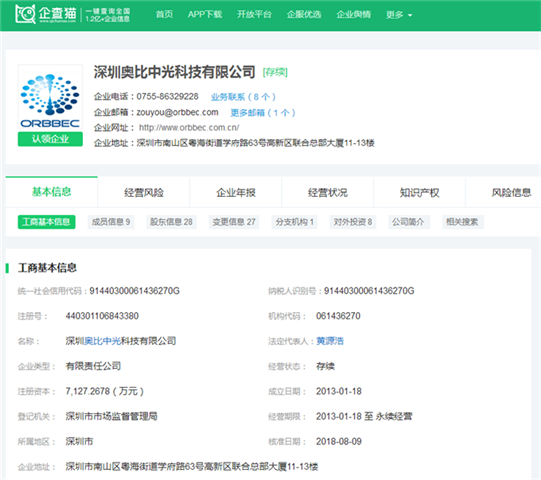Show 更多邮箱 (1个) link

point(263,113)
